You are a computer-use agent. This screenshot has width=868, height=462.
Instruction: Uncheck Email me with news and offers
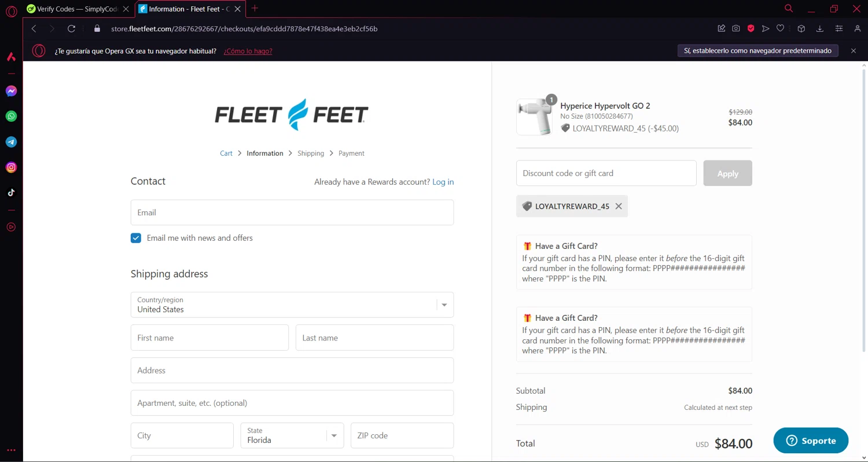coord(136,238)
